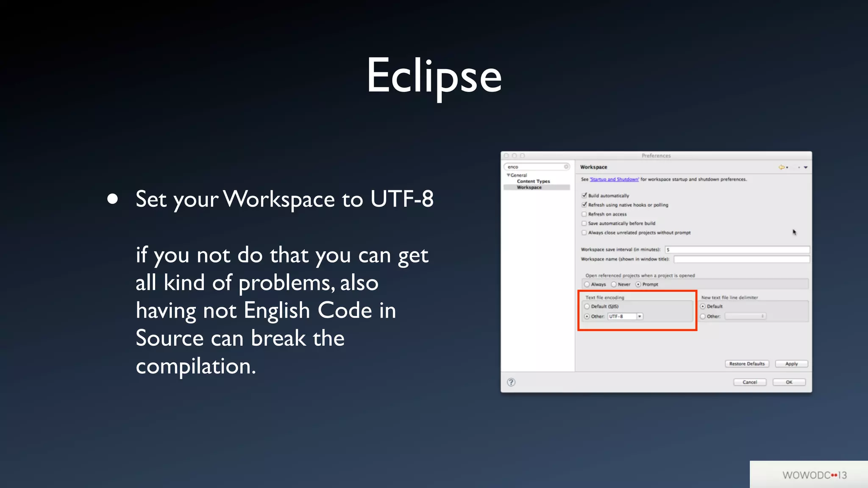Enable Save automatically before build

(584, 223)
